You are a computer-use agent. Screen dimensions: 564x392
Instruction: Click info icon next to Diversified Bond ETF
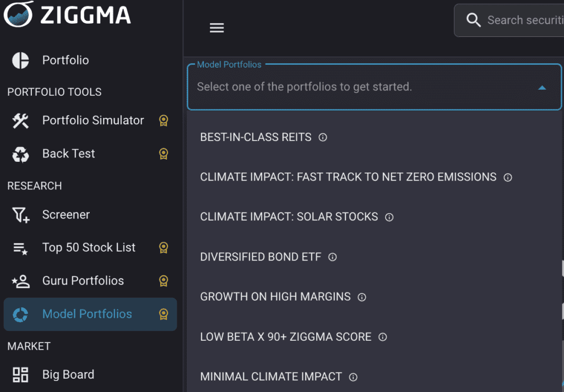click(x=332, y=257)
